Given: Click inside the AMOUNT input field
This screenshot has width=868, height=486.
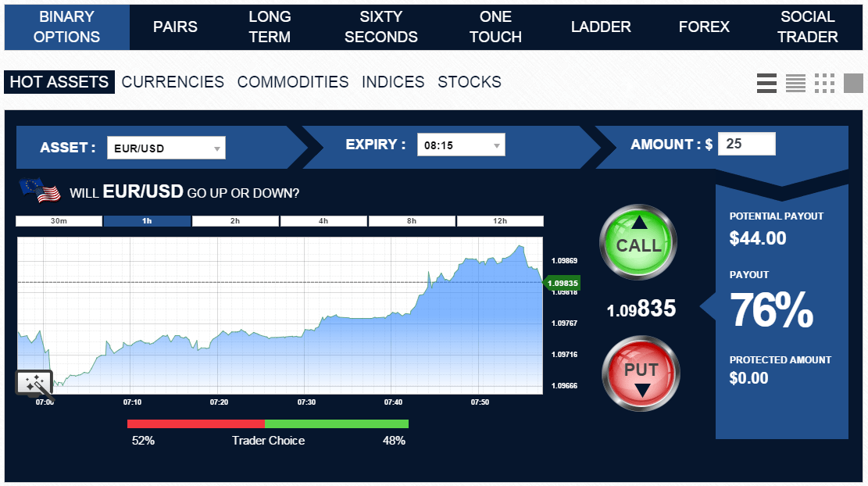Looking at the screenshot, I should tap(746, 144).
